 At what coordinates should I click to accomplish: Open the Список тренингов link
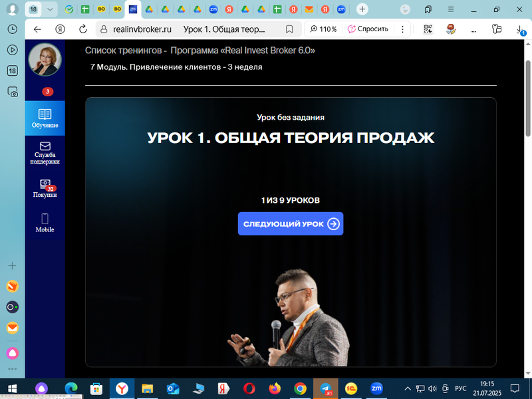[x=122, y=51]
